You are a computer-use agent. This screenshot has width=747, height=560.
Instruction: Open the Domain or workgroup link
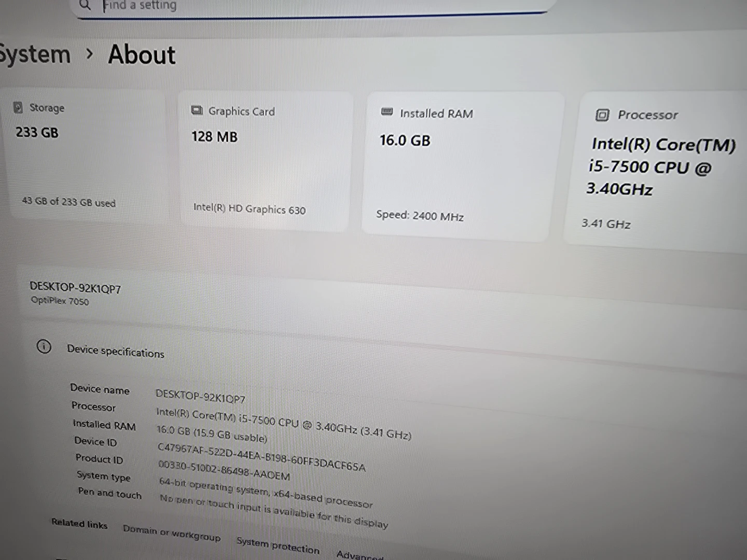tap(171, 534)
